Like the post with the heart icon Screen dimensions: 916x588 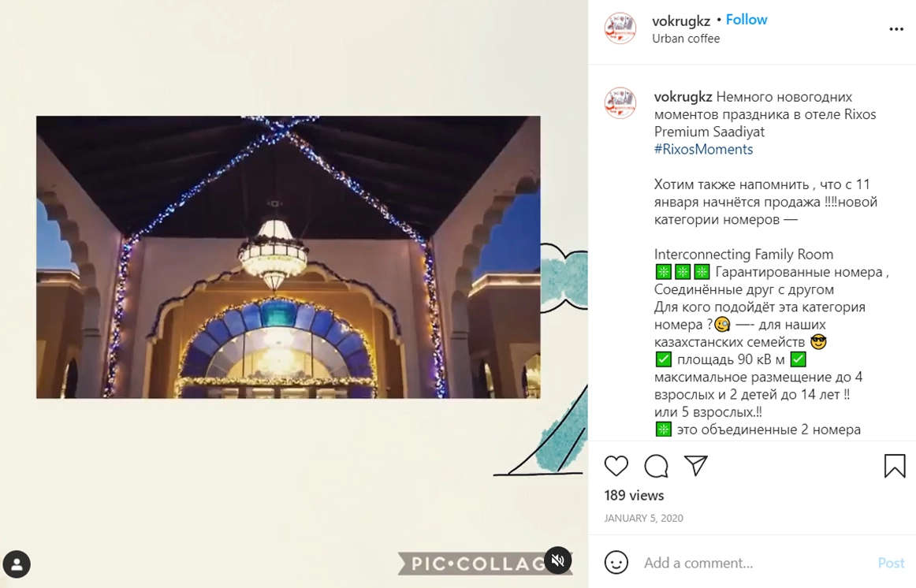pos(616,466)
